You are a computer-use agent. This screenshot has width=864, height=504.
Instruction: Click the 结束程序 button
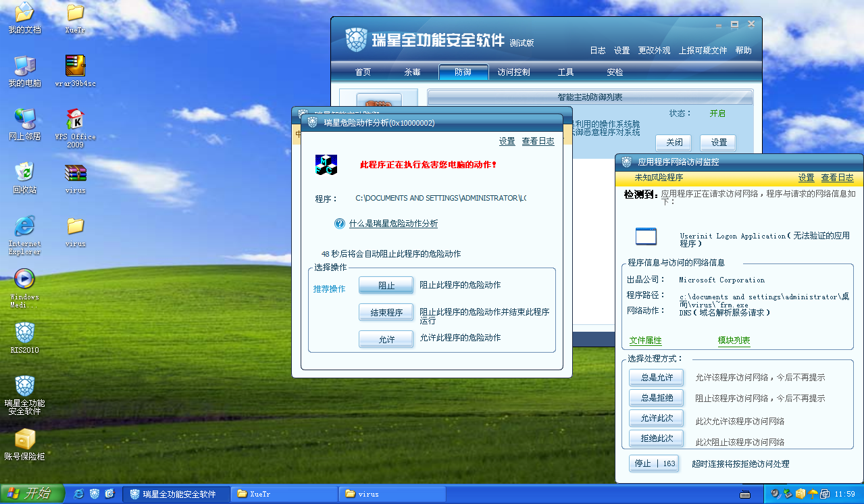click(x=386, y=313)
